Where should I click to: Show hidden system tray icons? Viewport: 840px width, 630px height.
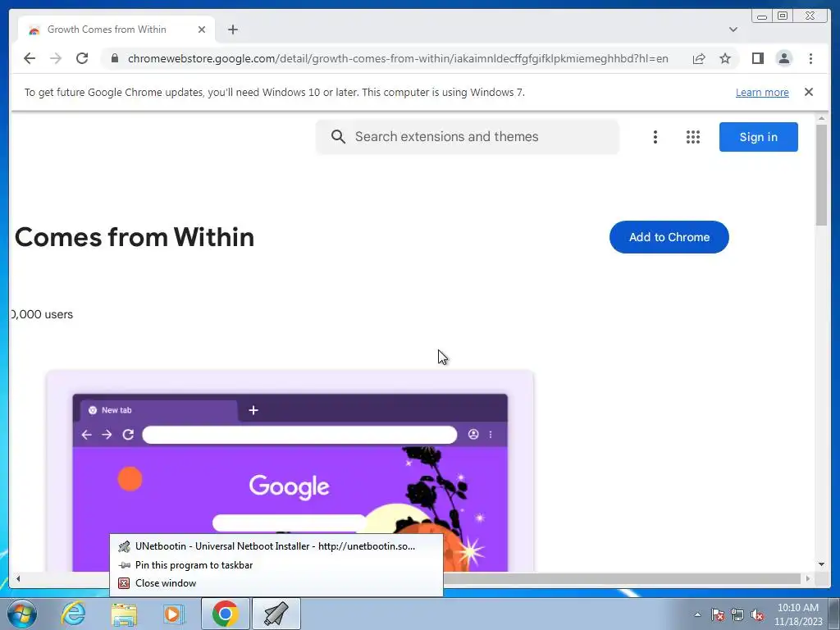tap(697, 614)
